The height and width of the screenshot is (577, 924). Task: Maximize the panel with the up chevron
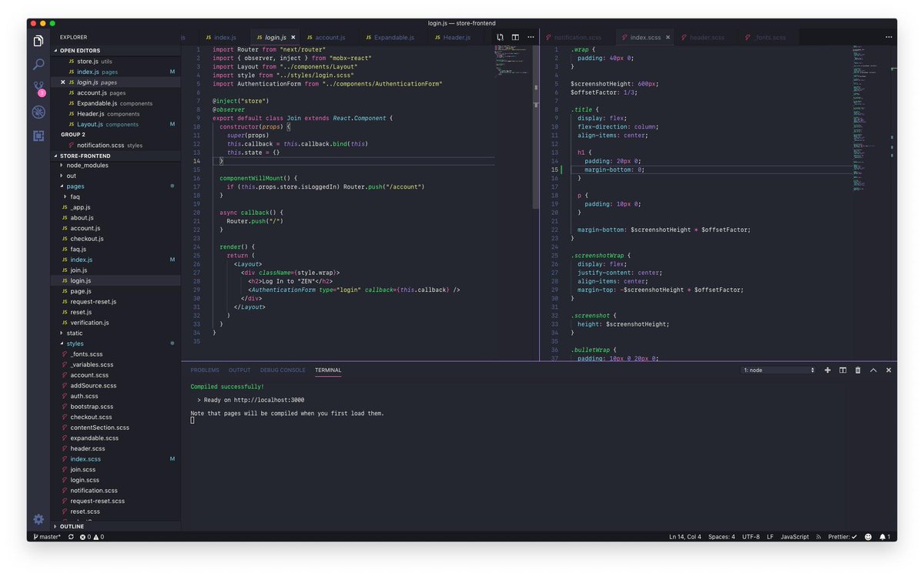[x=873, y=370]
